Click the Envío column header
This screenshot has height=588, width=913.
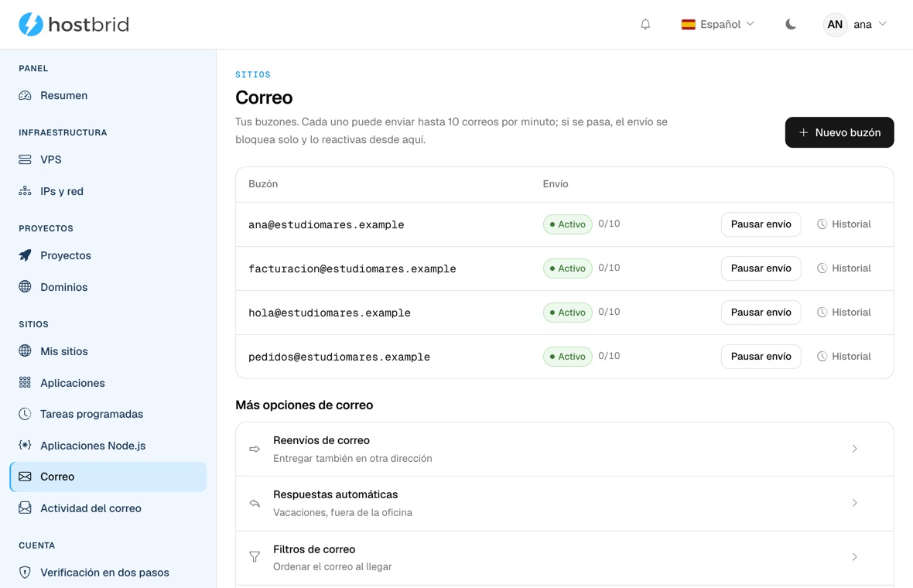[556, 184]
